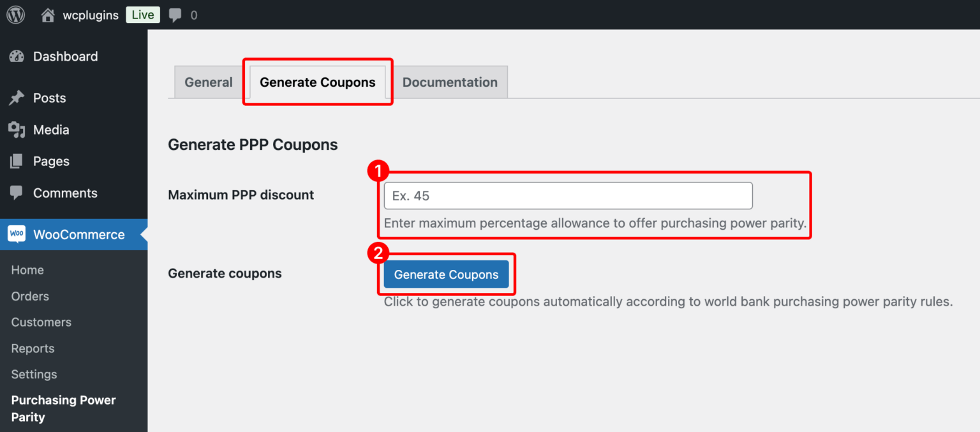Open the Reports page
The image size is (980, 432).
coord(33,348)
